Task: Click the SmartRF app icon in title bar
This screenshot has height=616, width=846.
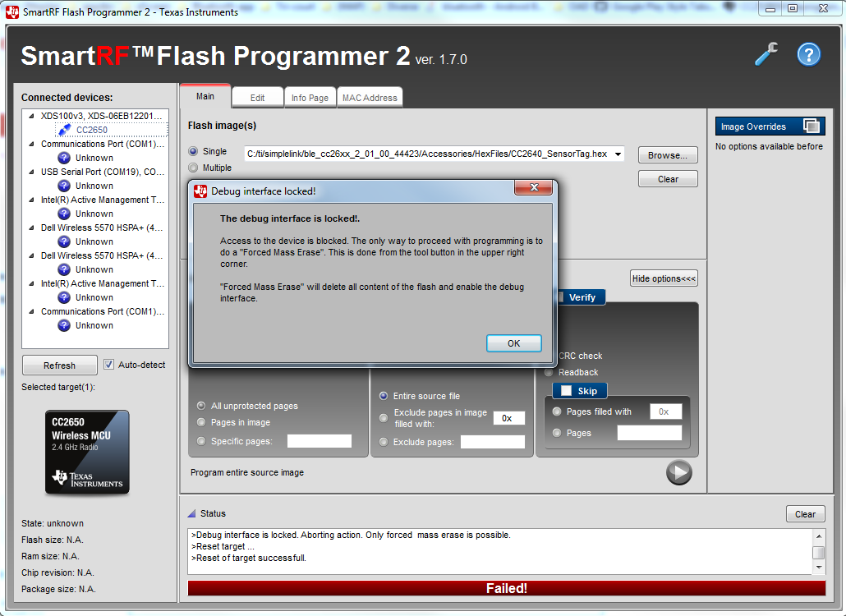Action: coord(11,11)
